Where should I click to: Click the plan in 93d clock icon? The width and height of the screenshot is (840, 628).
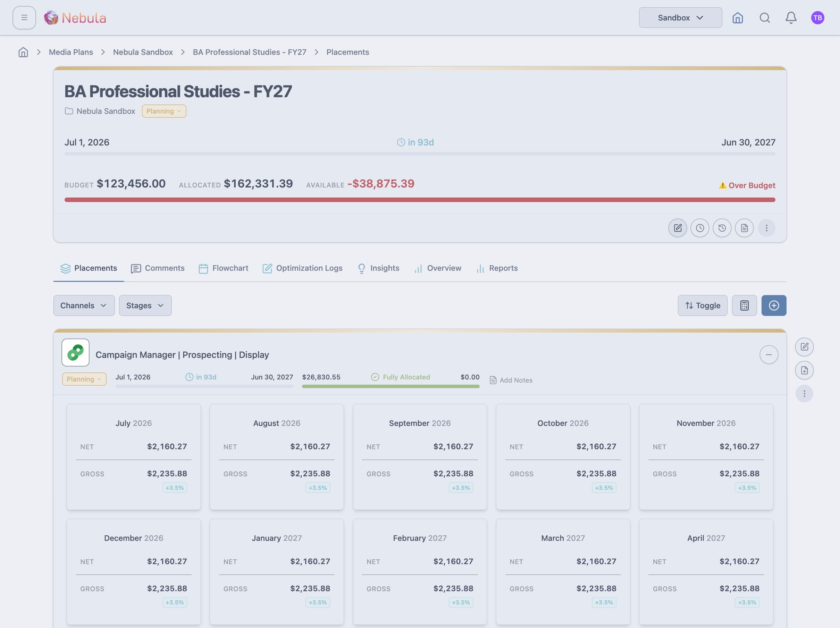coord(401,142)
